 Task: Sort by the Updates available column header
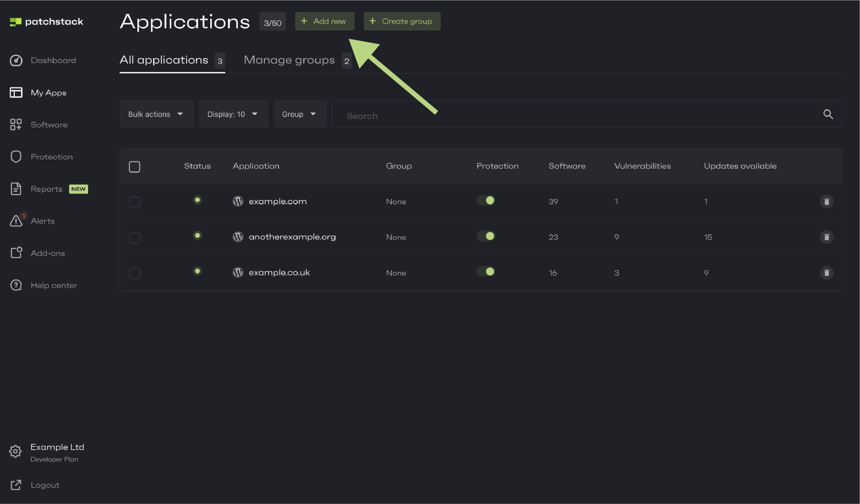tap(740, 166)
